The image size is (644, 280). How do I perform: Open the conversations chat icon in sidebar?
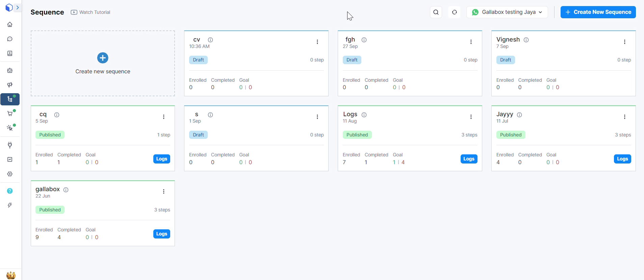click(x=10, y=39)
